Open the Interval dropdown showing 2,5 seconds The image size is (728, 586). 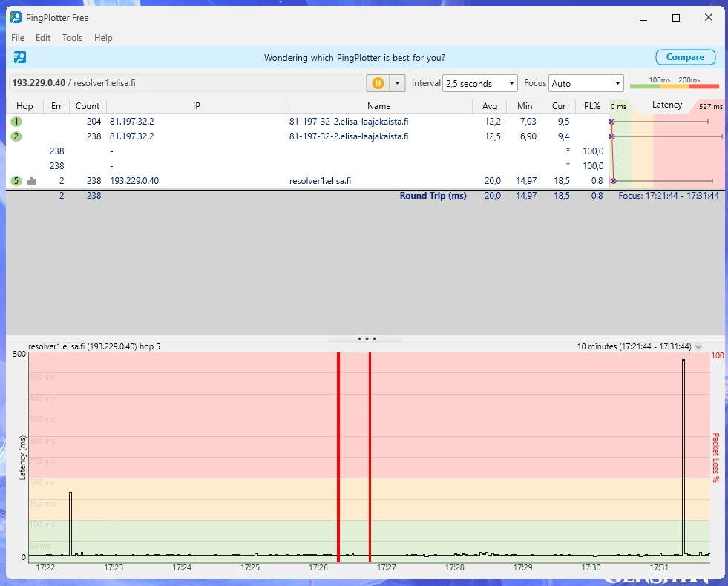479,84
